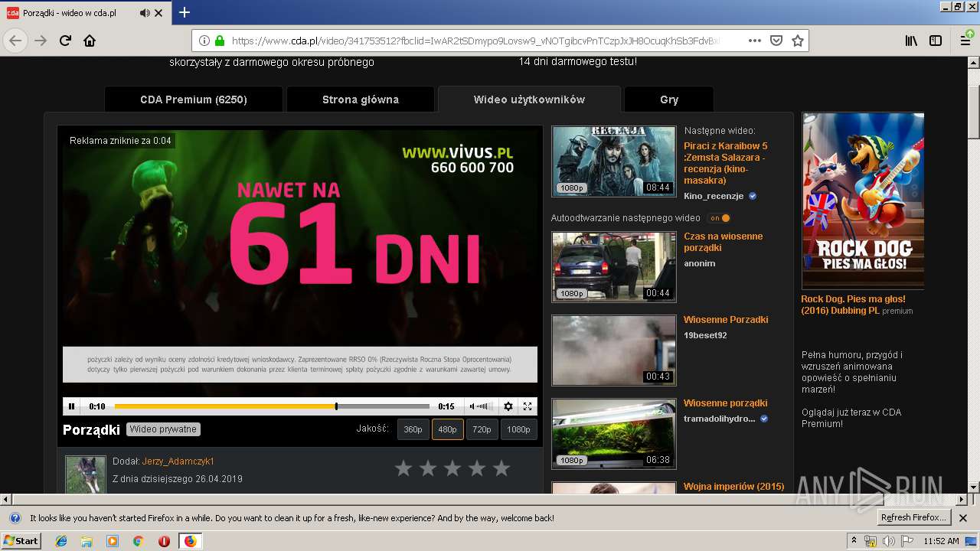Open Wojna imperiów (2015) video link
Screen dimensions: 980x551
733,487
